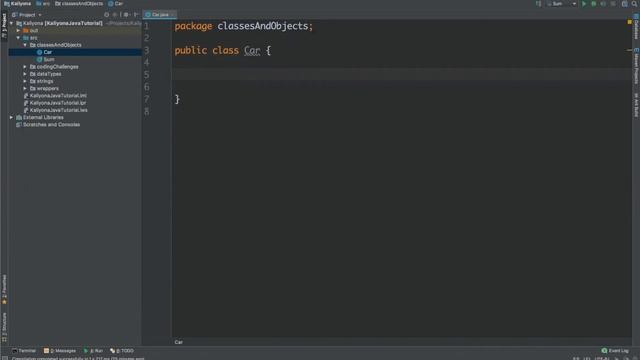Open the TODO tool window
The image size is (640, 360).
pyautogui.click(x=122, y=351)
